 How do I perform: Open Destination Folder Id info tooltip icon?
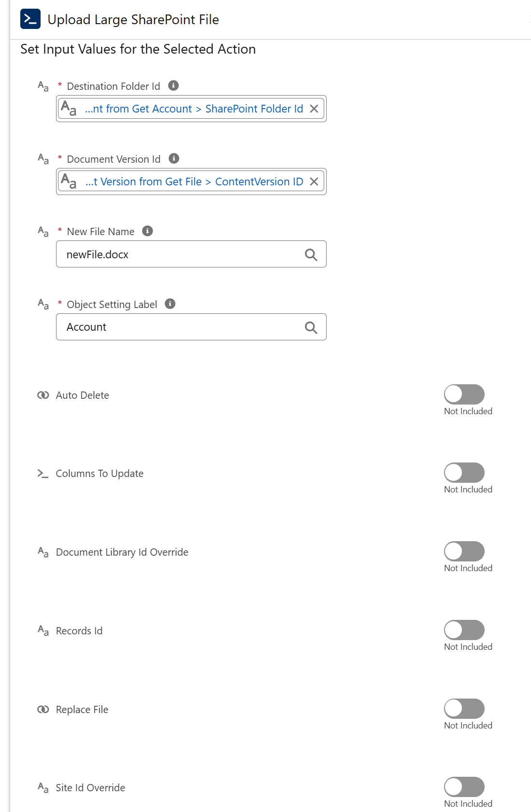pos(173,85)
